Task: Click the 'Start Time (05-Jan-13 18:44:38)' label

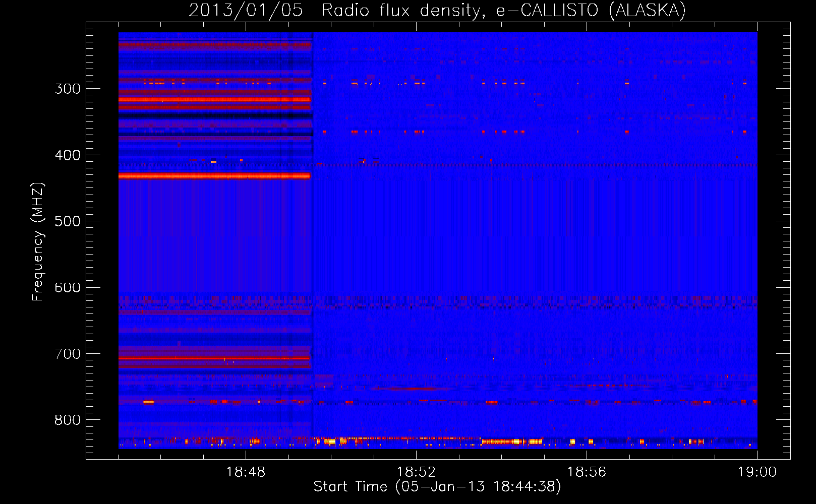Action: coord(437,487)
